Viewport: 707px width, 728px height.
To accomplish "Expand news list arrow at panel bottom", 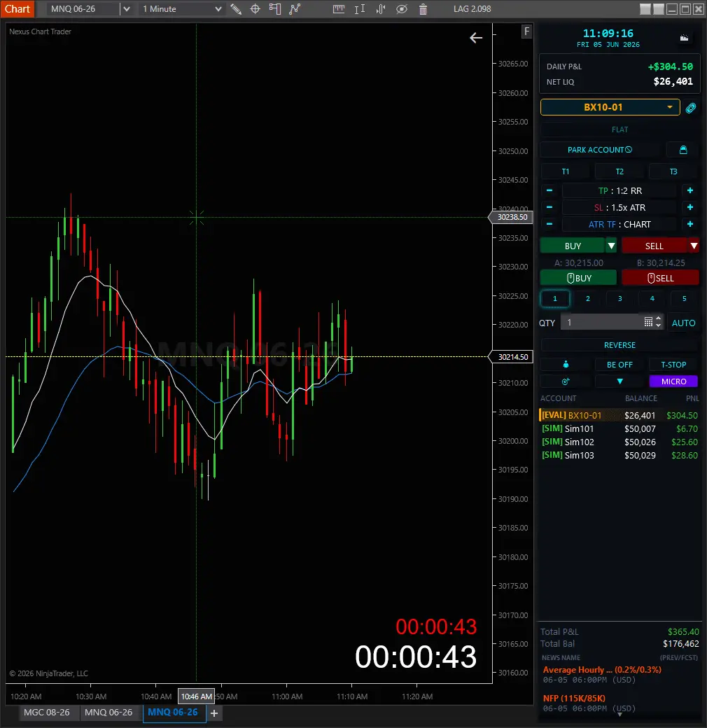I will coord(619,714).
